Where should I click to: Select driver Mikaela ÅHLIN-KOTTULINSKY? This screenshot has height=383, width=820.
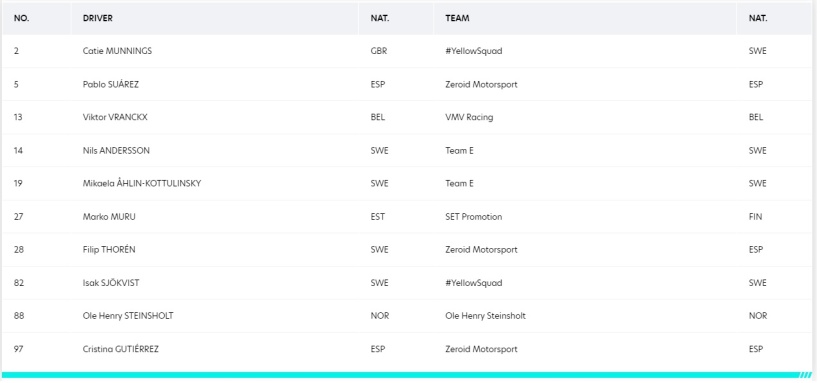[142, 184]
